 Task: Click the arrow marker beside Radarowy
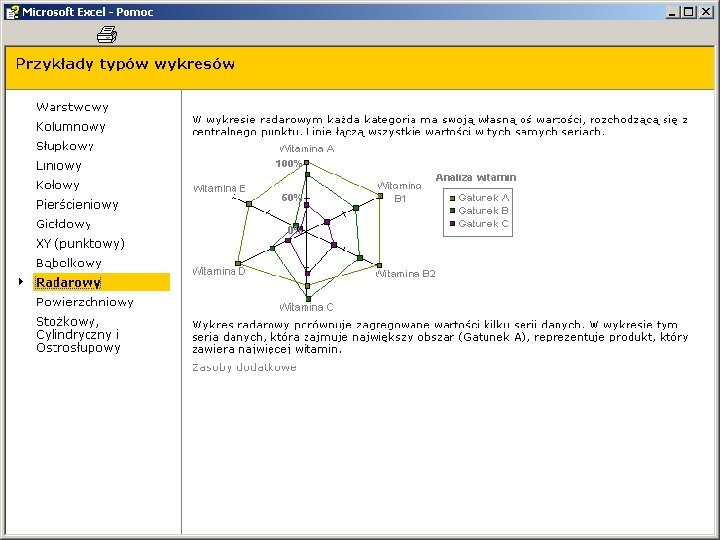pyautogui.click(x=21, y=281)
